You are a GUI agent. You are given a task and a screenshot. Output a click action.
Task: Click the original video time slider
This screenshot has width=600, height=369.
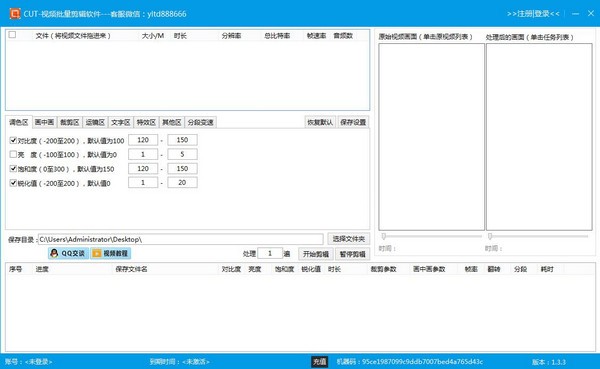tap(431, 236)
